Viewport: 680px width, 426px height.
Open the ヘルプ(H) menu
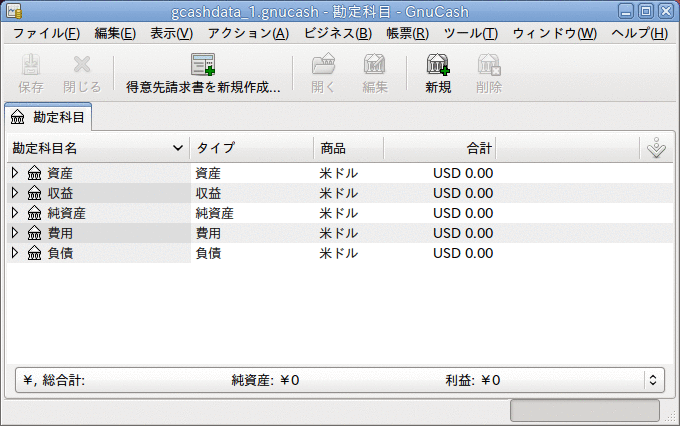[639, 33]
